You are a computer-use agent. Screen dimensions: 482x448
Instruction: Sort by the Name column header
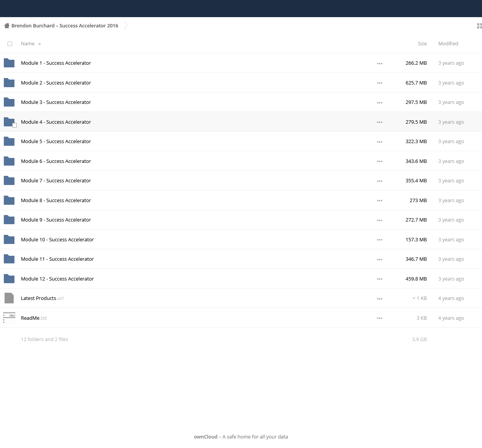point(28,44)
